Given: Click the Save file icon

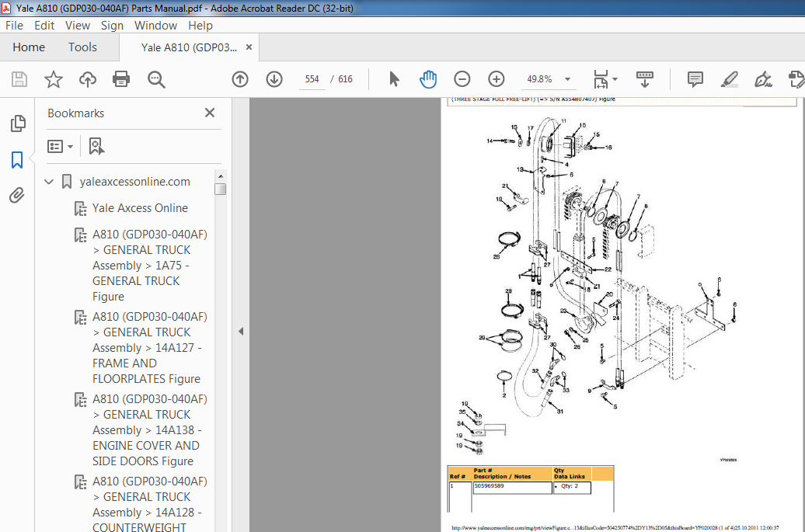Looking at the screenshot, I should point(19,79).
